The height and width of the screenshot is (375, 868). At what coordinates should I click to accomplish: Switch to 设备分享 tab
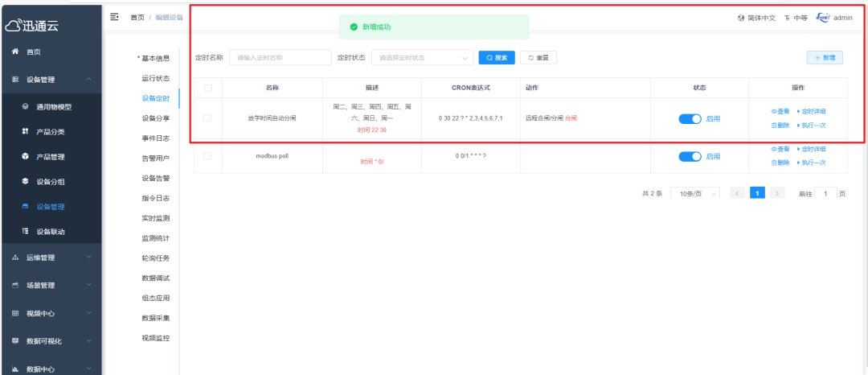(156, 118)
